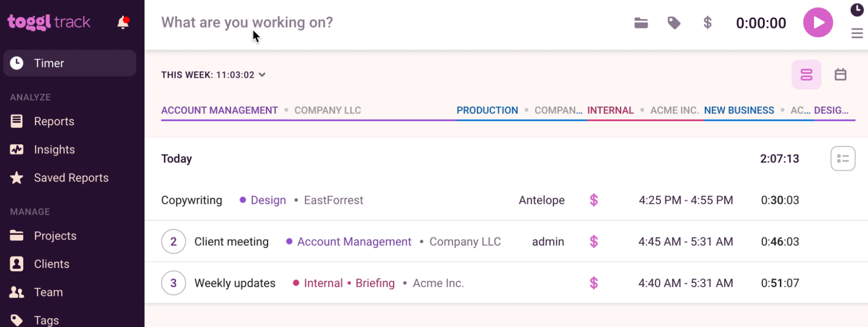Start the timer with play button
Image resolution: width=868 pixels, height=327 pixels.
click(818, 23)
